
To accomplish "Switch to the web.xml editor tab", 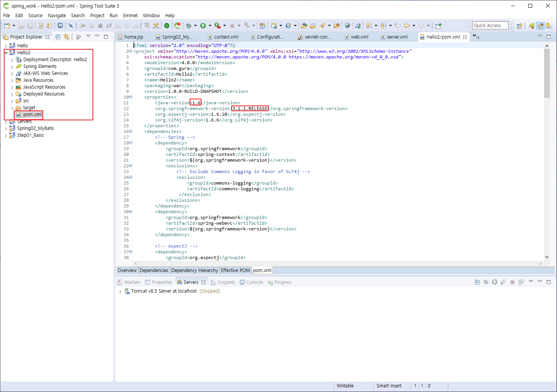I will point(356,37).
